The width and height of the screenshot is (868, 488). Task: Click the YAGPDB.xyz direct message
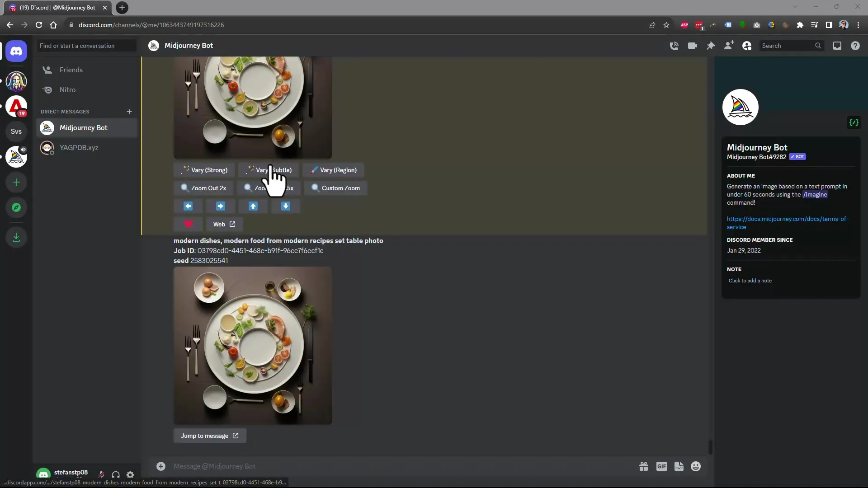tap(79, 147)
